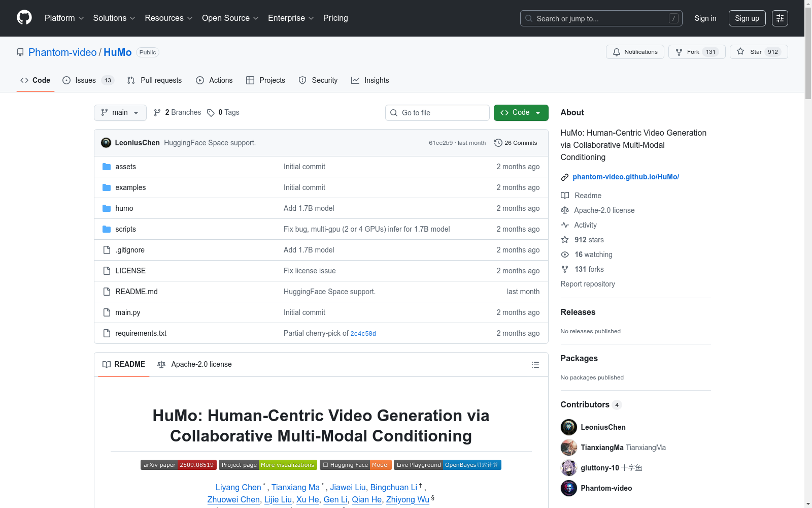Switch to the Actions tab
Screen dimensions: 812x508
point(214,80)
